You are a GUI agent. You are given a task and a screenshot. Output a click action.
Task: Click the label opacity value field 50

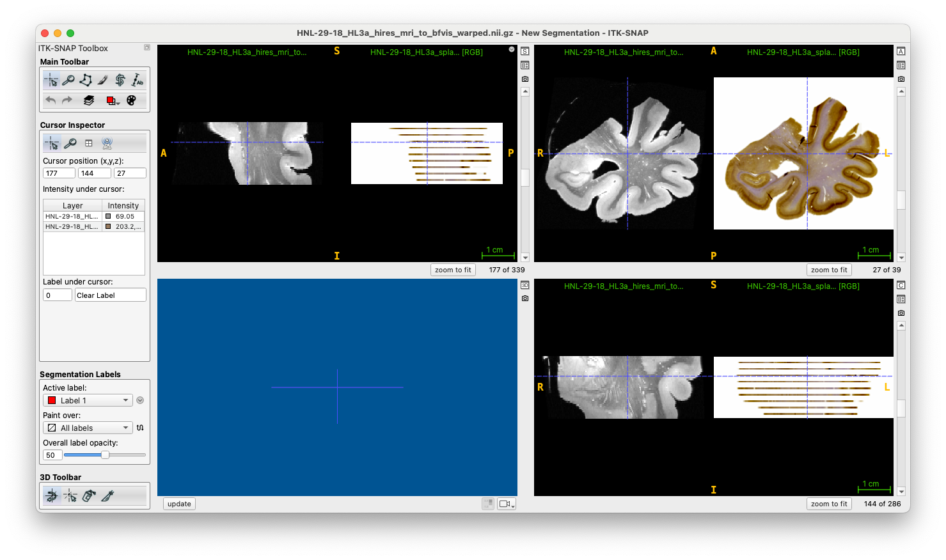(52, 455)
